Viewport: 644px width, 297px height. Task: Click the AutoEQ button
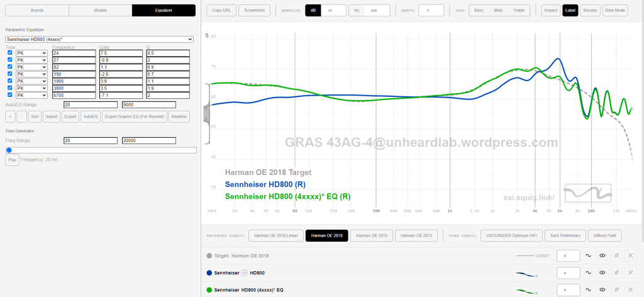click(x=91, y=116)
